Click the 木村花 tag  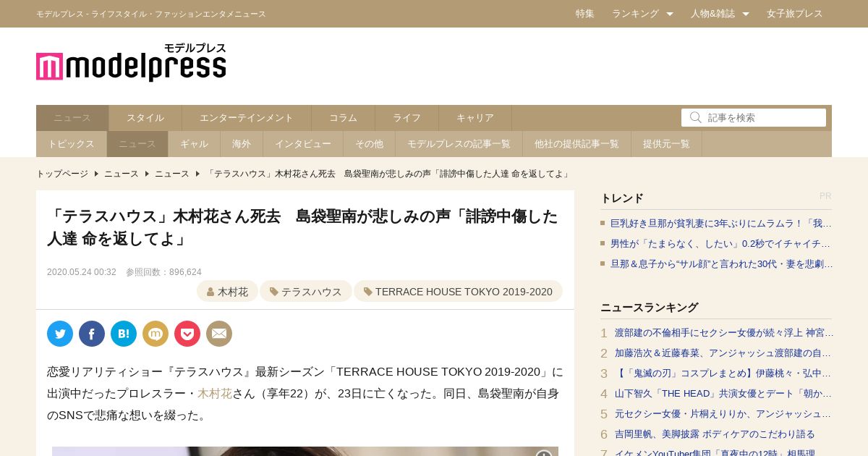[x=227, y=292]
